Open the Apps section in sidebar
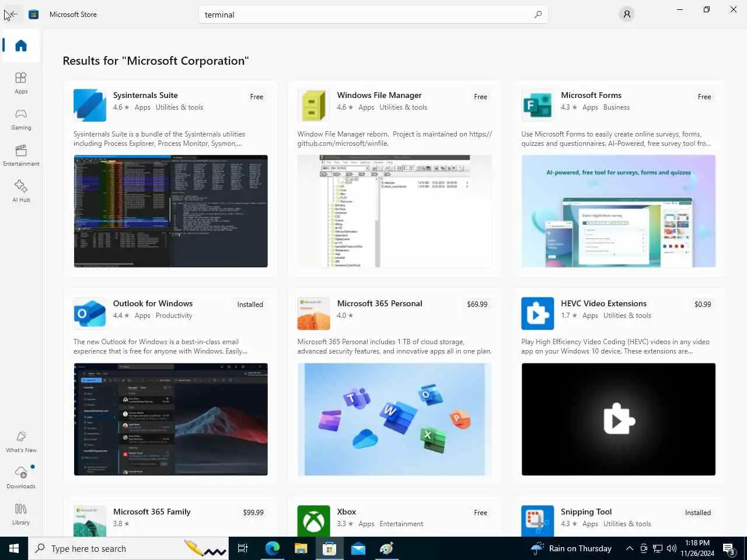747x560 pixels. point(21,83)
